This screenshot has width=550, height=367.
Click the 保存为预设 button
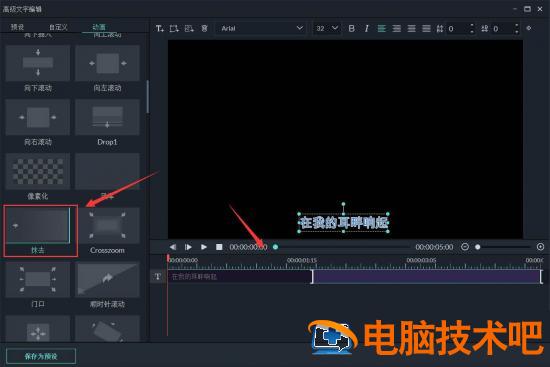(41, 356)
